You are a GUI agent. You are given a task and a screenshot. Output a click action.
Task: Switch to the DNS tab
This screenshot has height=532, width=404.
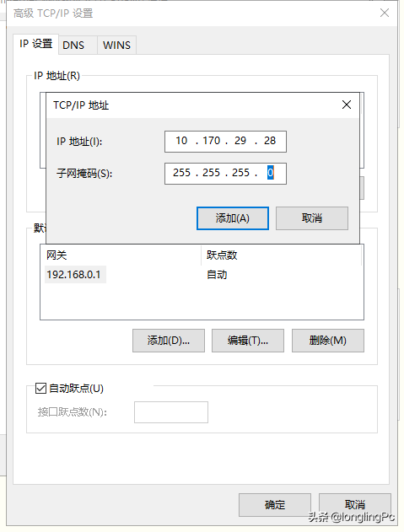[x=78, y=46]
